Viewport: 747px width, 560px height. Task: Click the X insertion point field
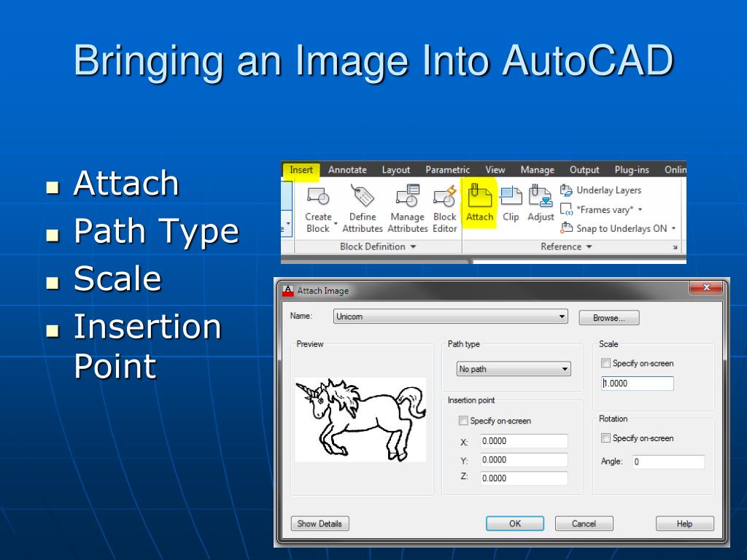pyautogui.click(x=524, y=441)
